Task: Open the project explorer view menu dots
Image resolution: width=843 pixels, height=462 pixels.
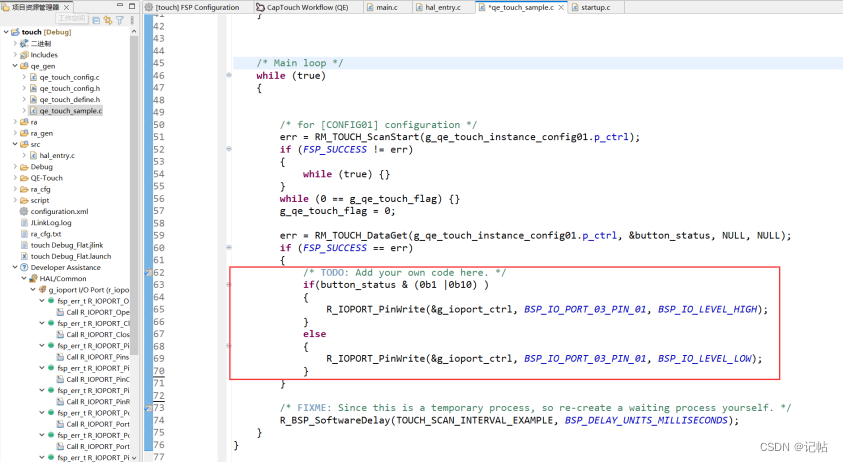Action: (132, 20)
